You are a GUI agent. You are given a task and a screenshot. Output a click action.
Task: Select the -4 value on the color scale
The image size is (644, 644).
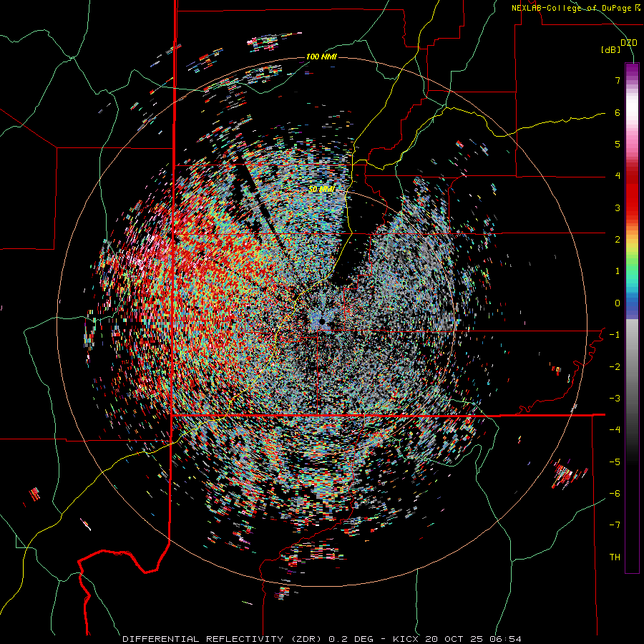tap(615, 430)
